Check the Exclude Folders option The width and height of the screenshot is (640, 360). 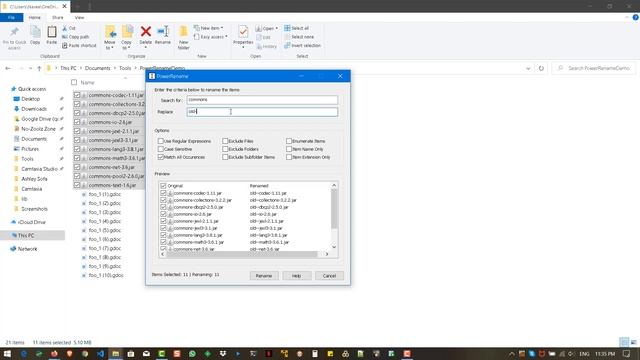(x=225, y=149)
